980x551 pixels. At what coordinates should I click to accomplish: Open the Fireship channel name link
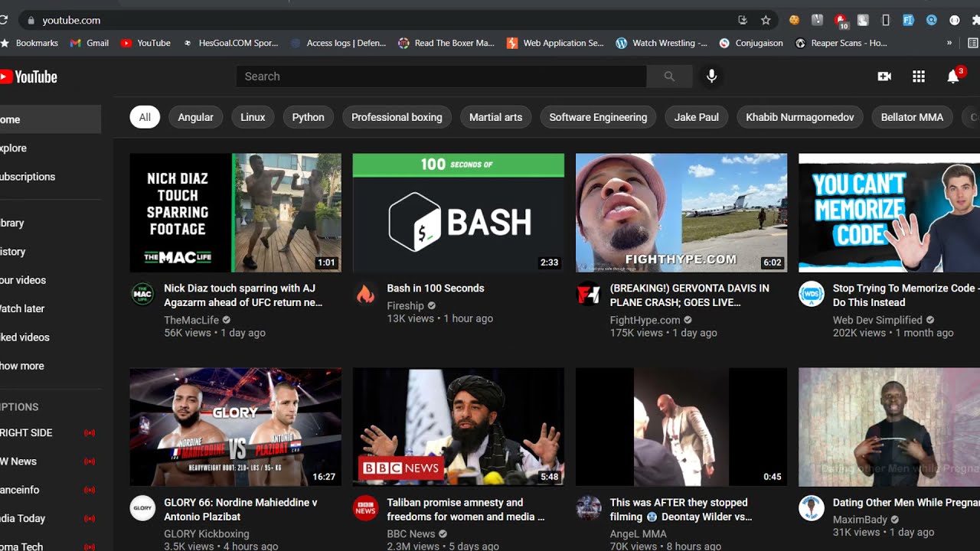405,305
